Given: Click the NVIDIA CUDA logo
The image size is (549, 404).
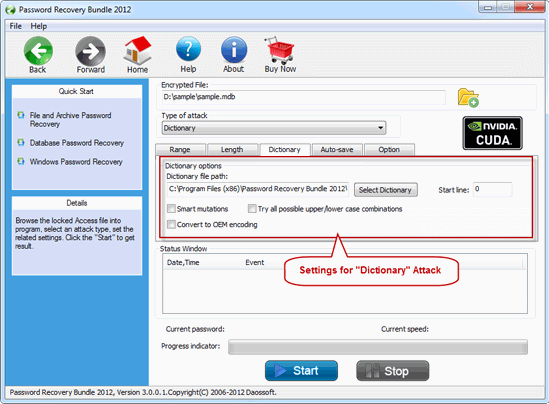Looking at the screenshot, I should click(493, 133).
